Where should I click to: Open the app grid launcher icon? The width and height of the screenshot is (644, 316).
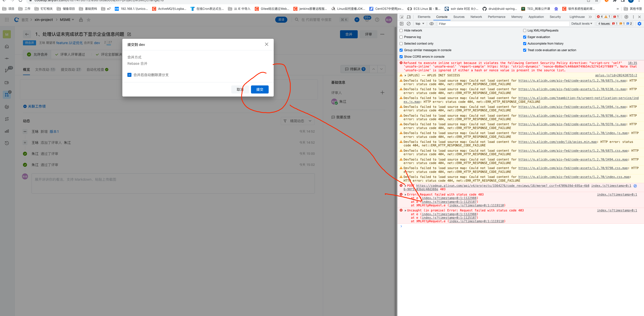[7, 20]
